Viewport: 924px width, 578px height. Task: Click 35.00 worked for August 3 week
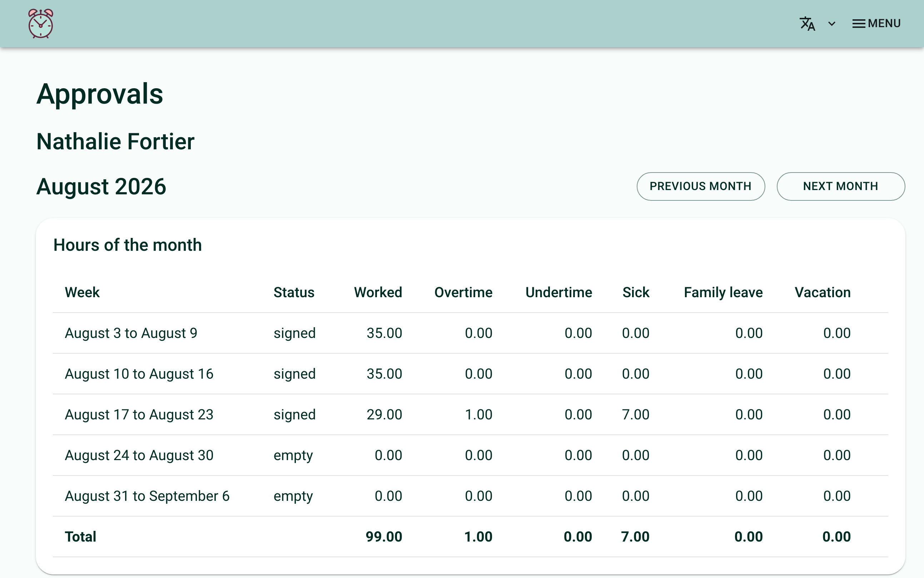[x=384, y=333]
